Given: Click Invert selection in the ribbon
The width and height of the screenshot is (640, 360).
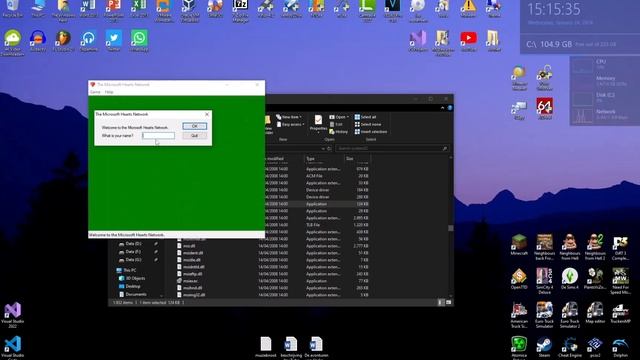Looking at the screenshot, I should pos(371,132).
